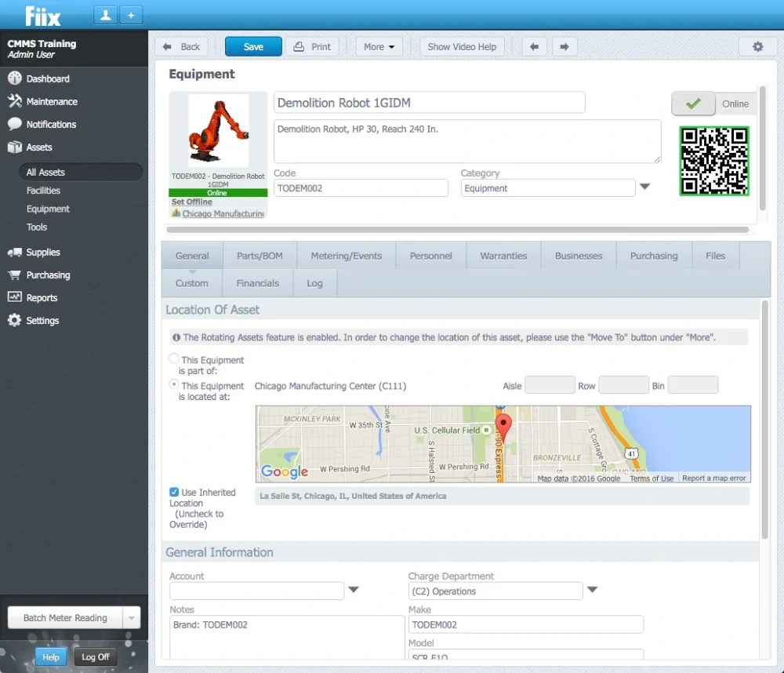Switch to the Parts/BOM tab
784x673 pixels.
click(260, 256)
